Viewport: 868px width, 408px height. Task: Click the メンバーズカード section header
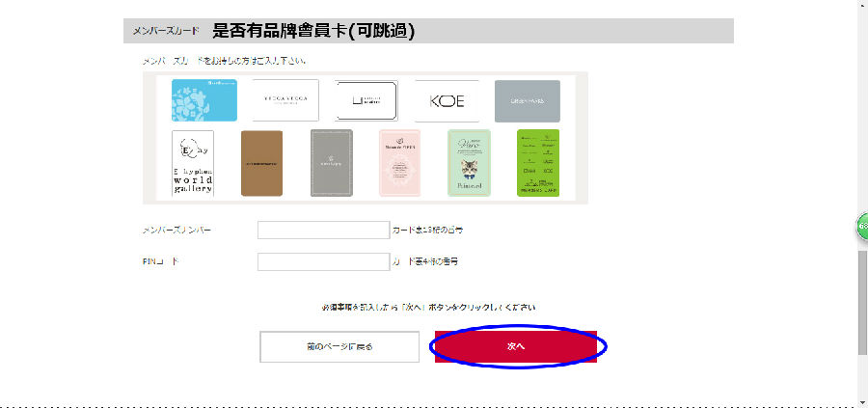click(428, 31)
